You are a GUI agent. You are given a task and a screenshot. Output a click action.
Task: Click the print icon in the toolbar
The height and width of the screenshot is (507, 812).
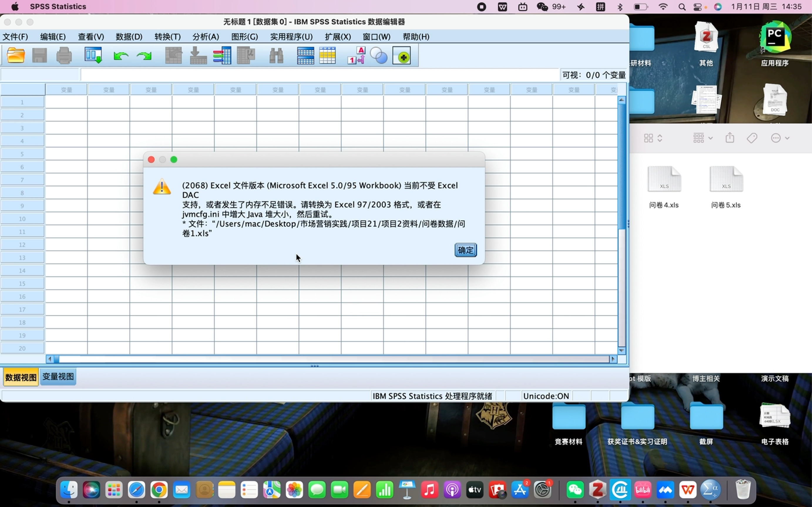pos(64,55)
